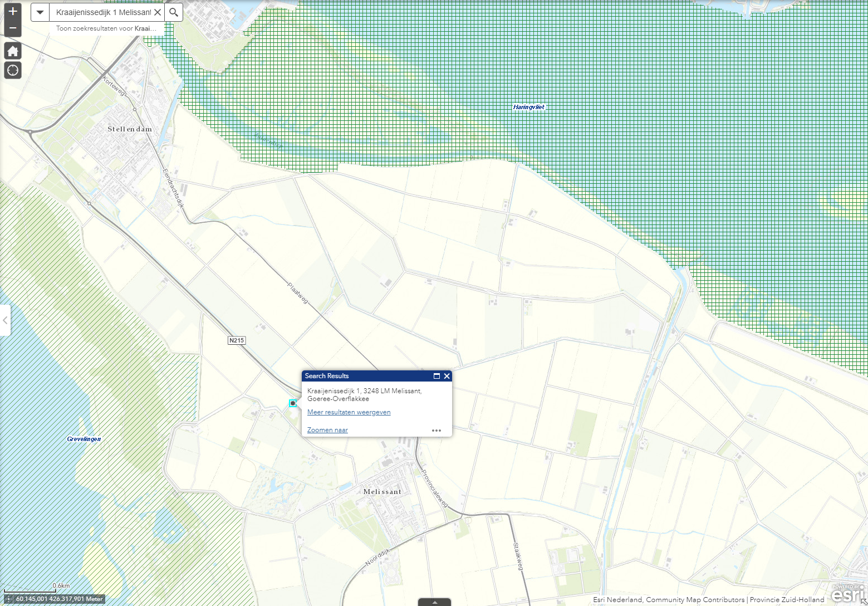Click the Noorddijk road label
Screen dimensions: 868x606
(x=377, y=556)
